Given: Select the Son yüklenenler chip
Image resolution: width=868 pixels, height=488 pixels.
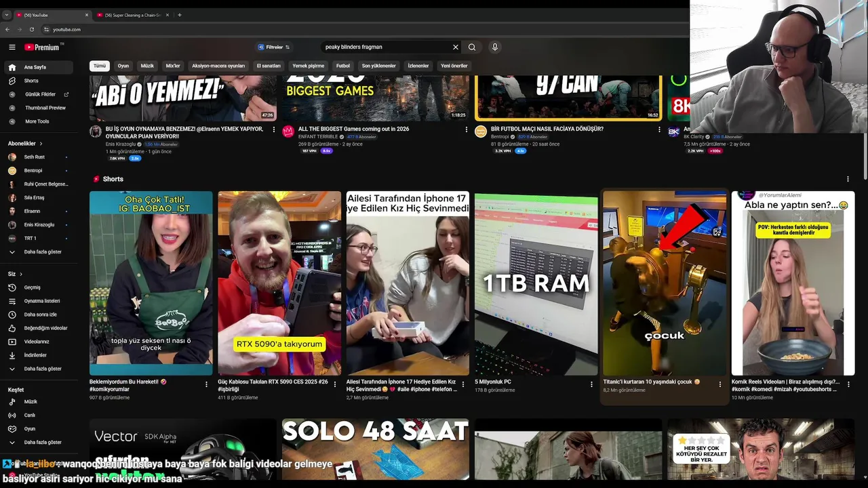Looking at the screenshot, I should 379,66.
